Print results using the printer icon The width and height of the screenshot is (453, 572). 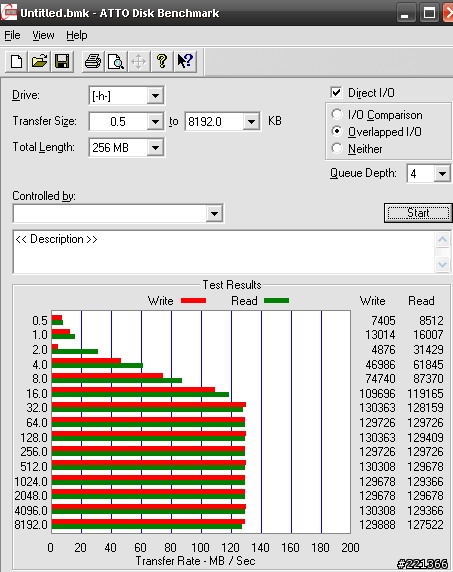93,61
